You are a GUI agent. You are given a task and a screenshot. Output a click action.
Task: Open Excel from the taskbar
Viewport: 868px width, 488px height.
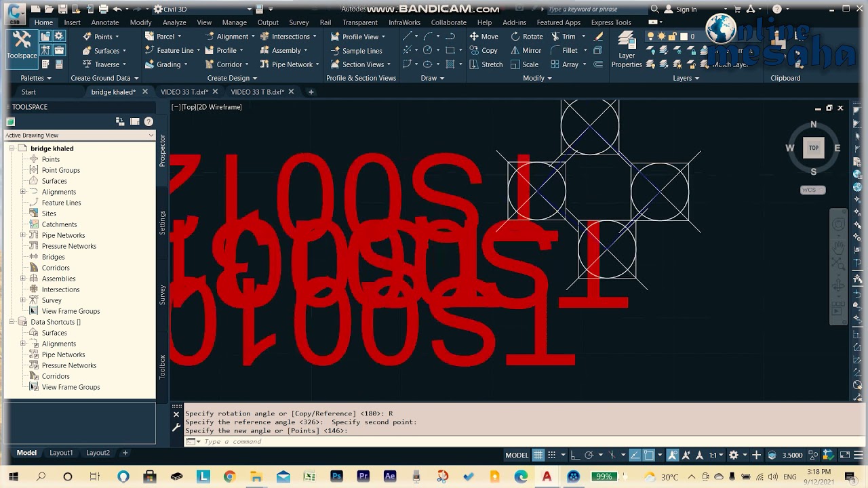pyautogui.click(x=309, y=476)
